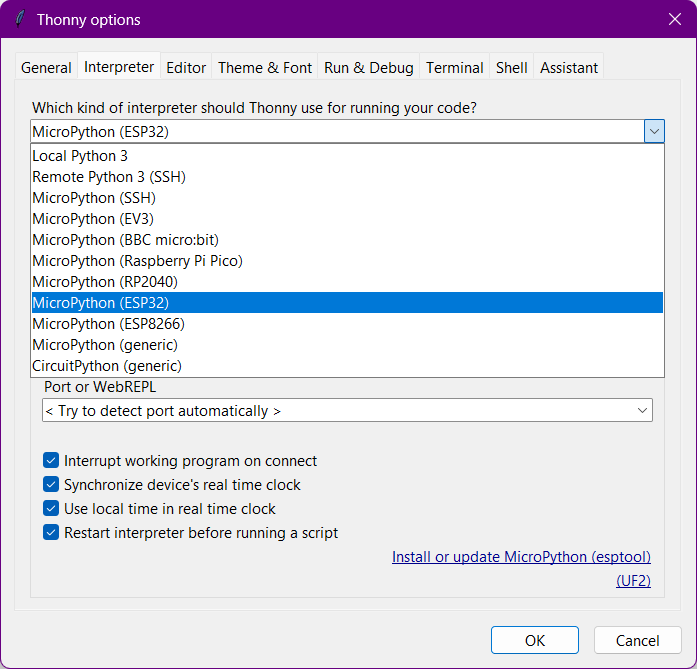Disable Use local time in real time clock
The height and width of the screenshot is (669, 697).
click(51, 509)
